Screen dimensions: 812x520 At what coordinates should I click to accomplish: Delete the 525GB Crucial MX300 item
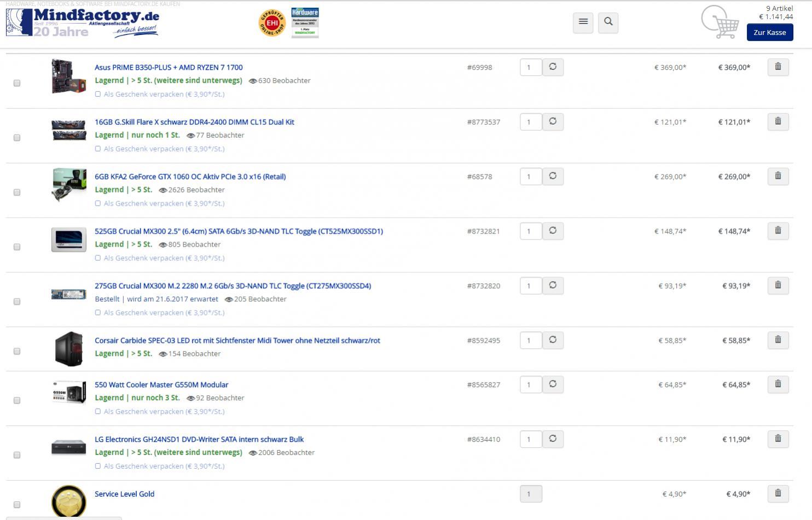coord(778,231)
